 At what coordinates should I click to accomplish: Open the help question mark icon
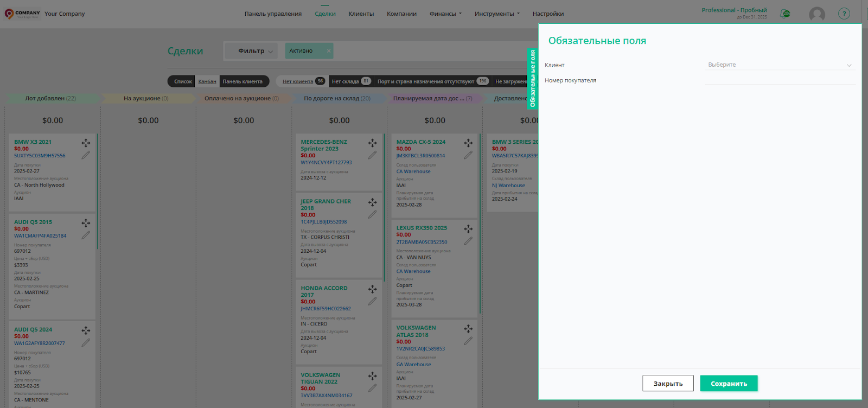(x=844, y=14)
